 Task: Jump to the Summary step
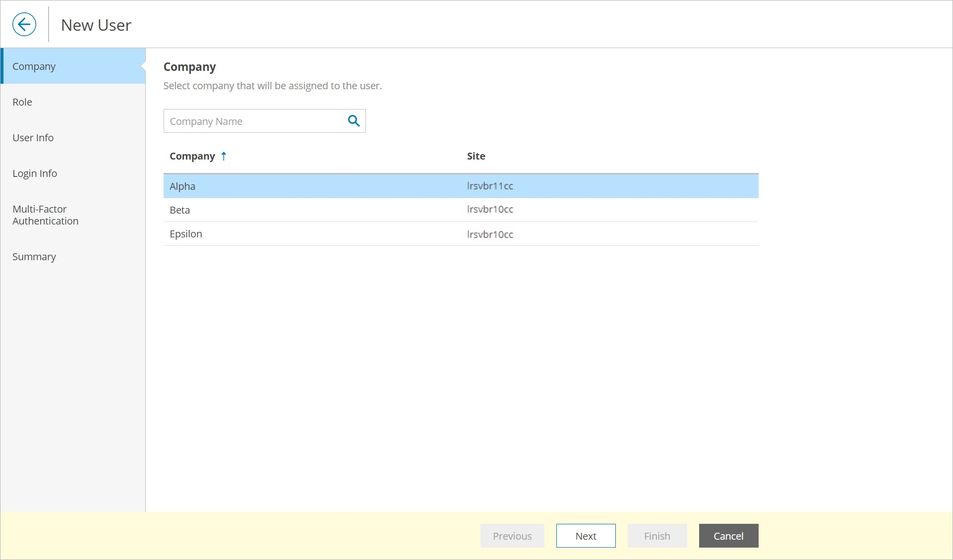pos(34,257)
